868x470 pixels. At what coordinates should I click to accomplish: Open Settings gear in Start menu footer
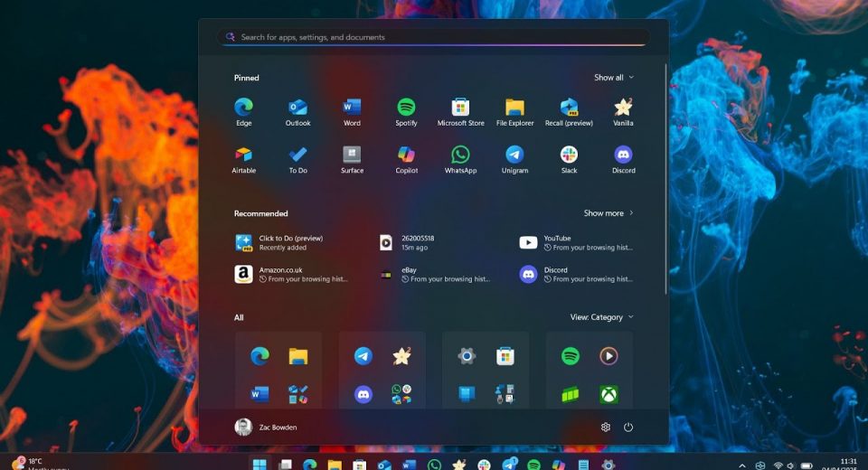point(606,427)
